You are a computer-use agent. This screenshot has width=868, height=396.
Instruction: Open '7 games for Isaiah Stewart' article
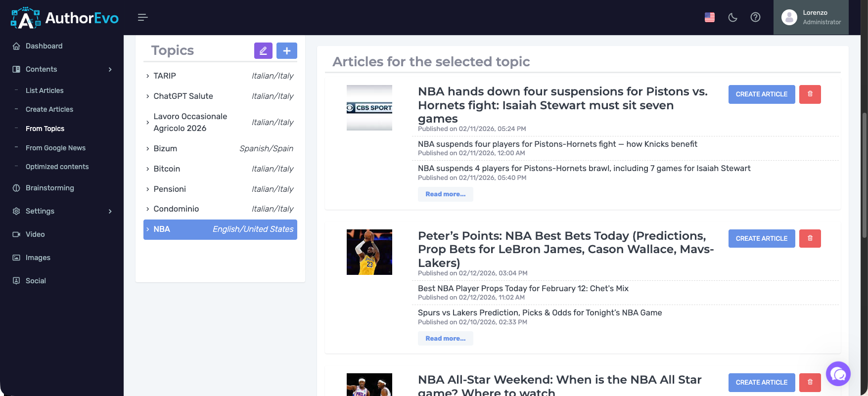coord(584,168)
